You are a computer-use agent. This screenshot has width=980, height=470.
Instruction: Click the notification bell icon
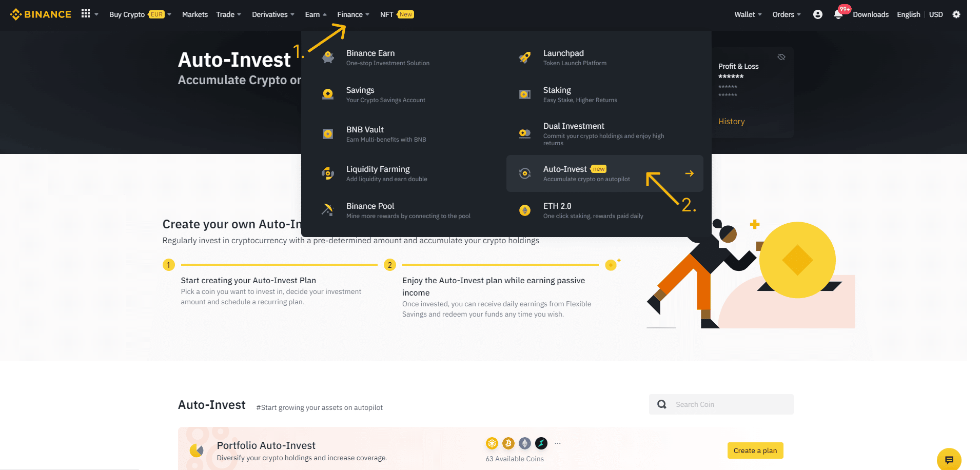[838, 14]
